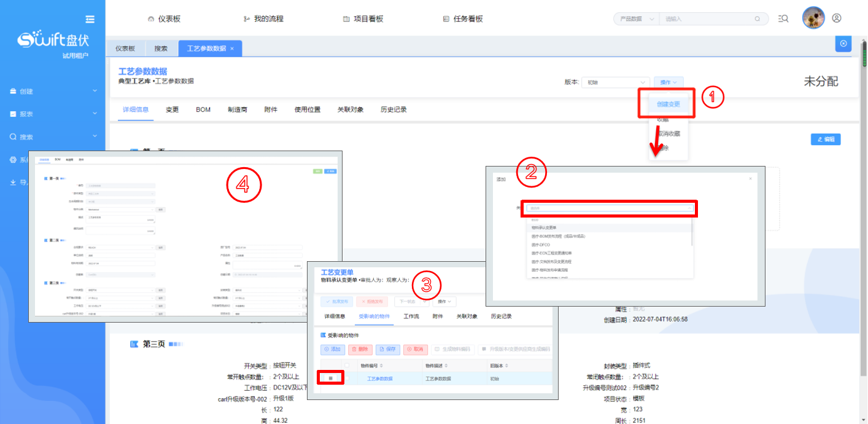This screenshot has height=424, width=868.
Task: Click the blue 编辑 edit button
Action: coord(825,139)
